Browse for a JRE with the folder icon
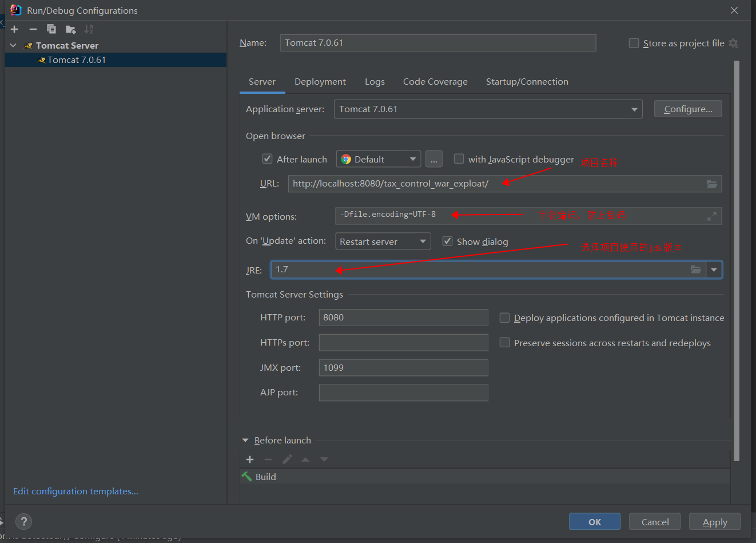Viewport: 756px width, 543px height. click(696, 269)
